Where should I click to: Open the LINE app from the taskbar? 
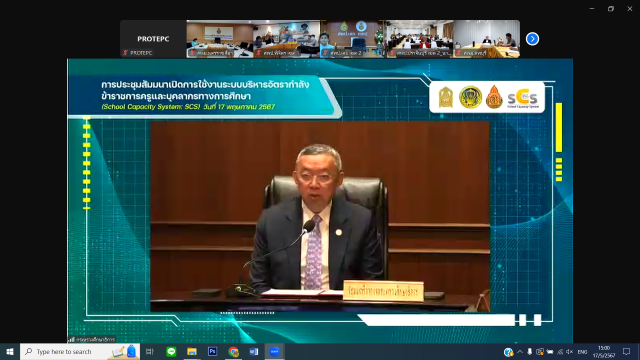click(x=171, y=351)
